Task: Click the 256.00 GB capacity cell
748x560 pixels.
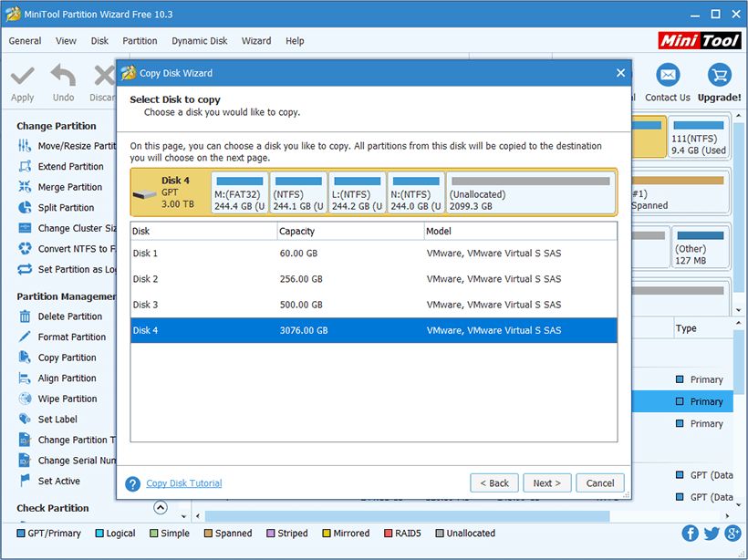Action: tap(301, 279)
